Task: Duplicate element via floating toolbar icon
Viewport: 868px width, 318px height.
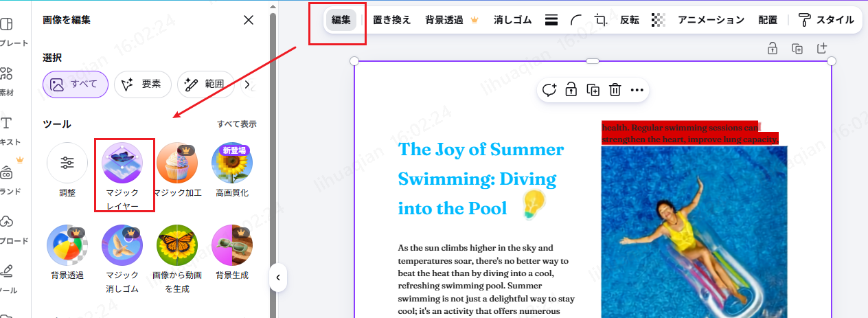Action: pos(593,90)
